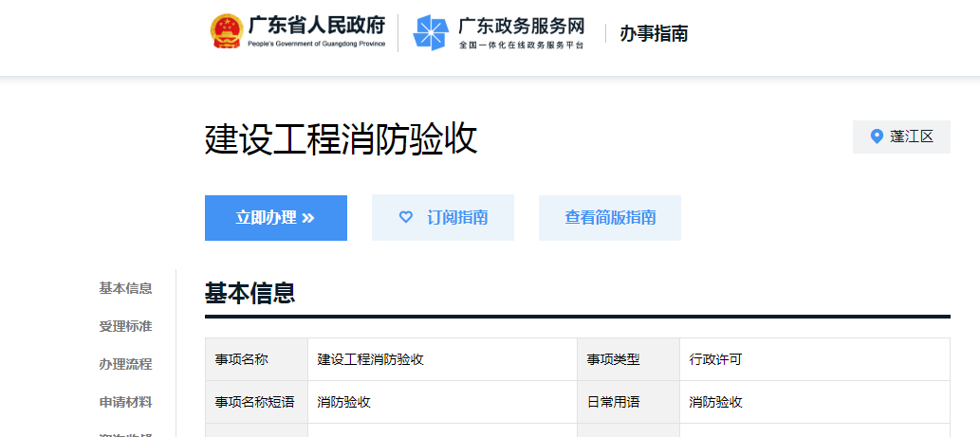Image resolution: width=980 pixels, height=437 pixels.
Task: Click the 基本信息 section heading
Action: pos(250,293)
